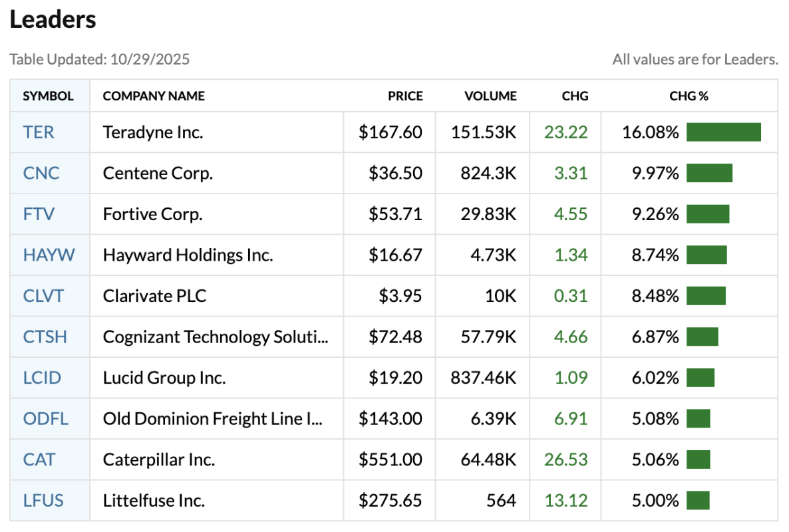The height and width of the screenshot is (532, 789).
Task: Click the CHG column header
Action: point(575,96)
